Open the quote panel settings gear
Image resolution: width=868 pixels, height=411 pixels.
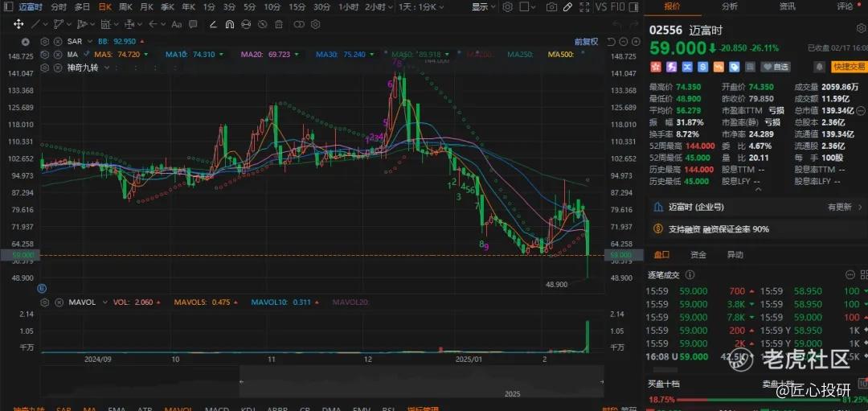(862, 27)
